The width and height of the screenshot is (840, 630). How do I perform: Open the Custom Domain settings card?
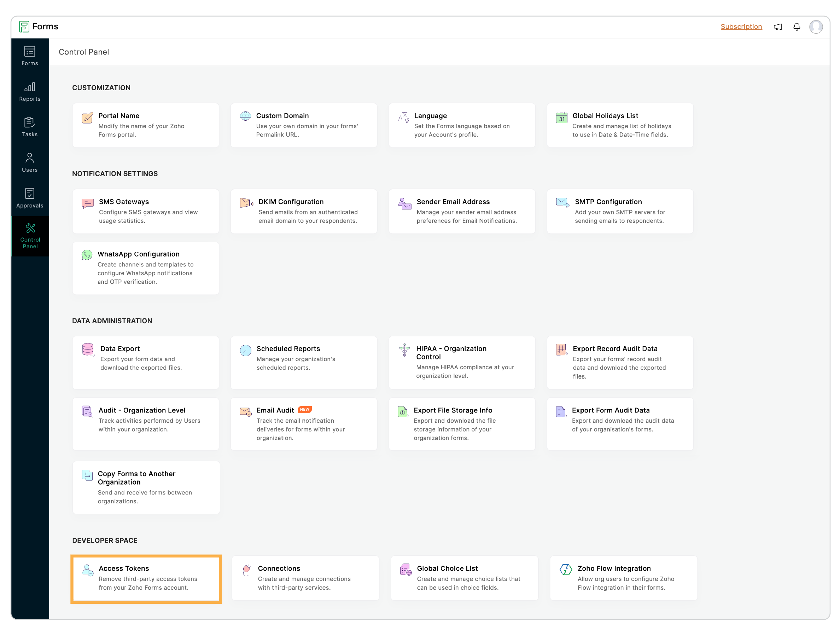[x=303, y=125]
